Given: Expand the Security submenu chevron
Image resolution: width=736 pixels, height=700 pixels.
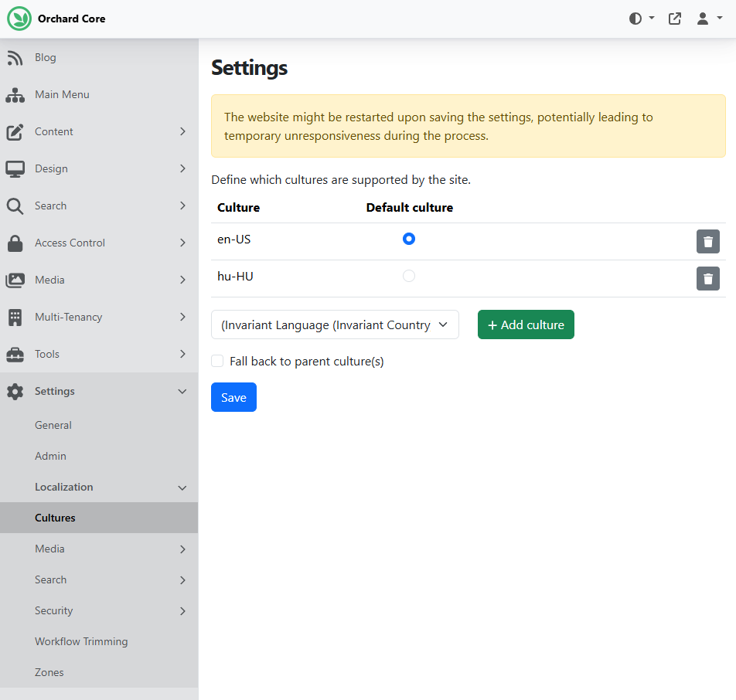Looking at the screenshot, I should pos(182,611).
